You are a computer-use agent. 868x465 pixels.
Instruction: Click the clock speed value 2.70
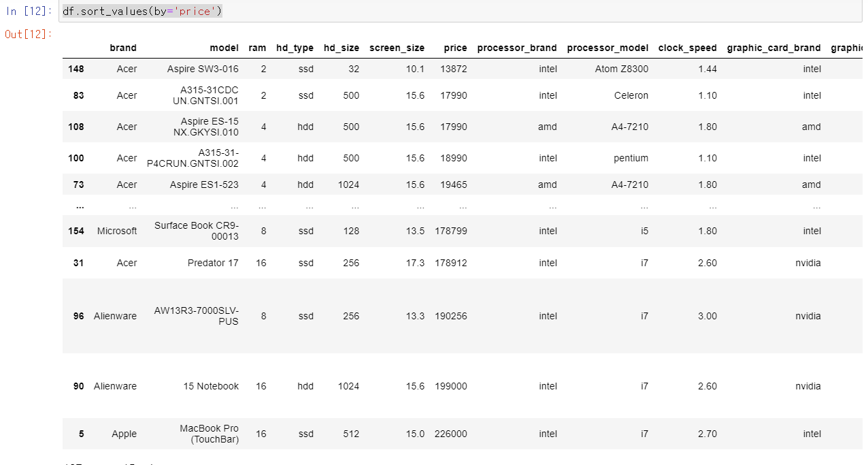707,434
